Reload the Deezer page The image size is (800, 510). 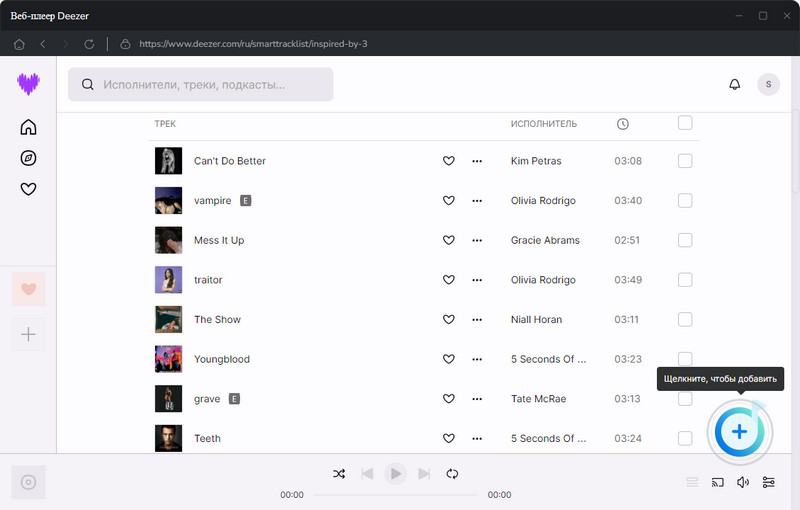coord(89,44)
